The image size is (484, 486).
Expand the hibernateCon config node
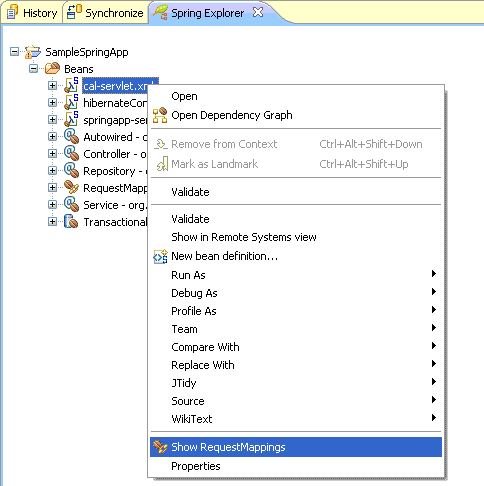click(52, 103)
